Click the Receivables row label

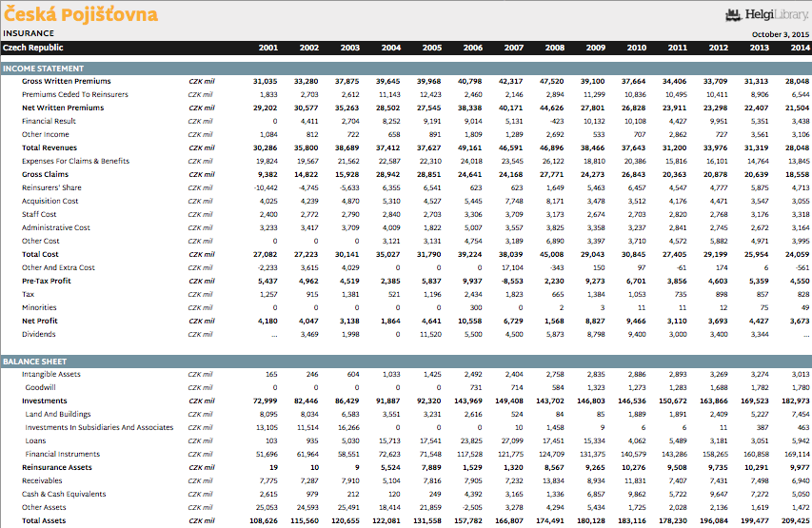[42, 480]
